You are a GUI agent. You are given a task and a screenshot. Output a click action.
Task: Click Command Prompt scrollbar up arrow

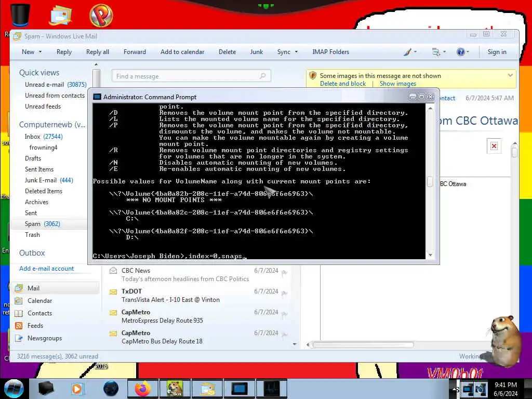[x=430, y=108]
